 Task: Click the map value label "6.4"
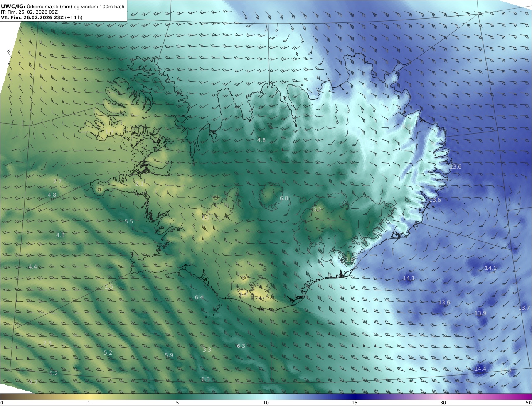coord(199,298)
